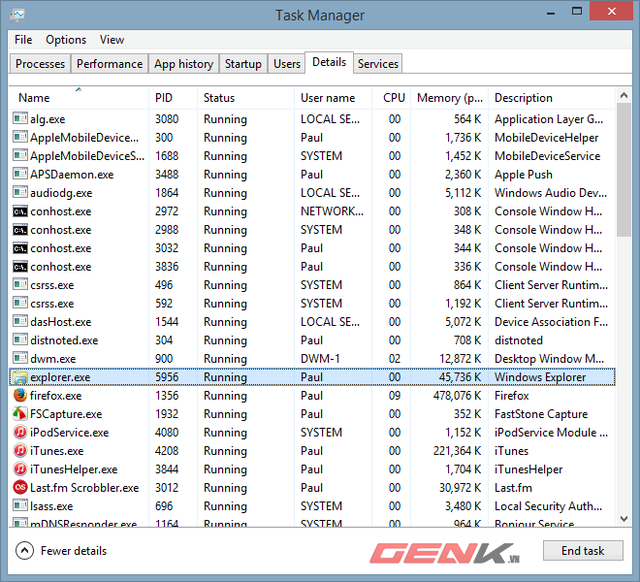The image size is (640, 582).
Task: Click the console icon for conhost.exe PID 2972
Action: (20, 211)
